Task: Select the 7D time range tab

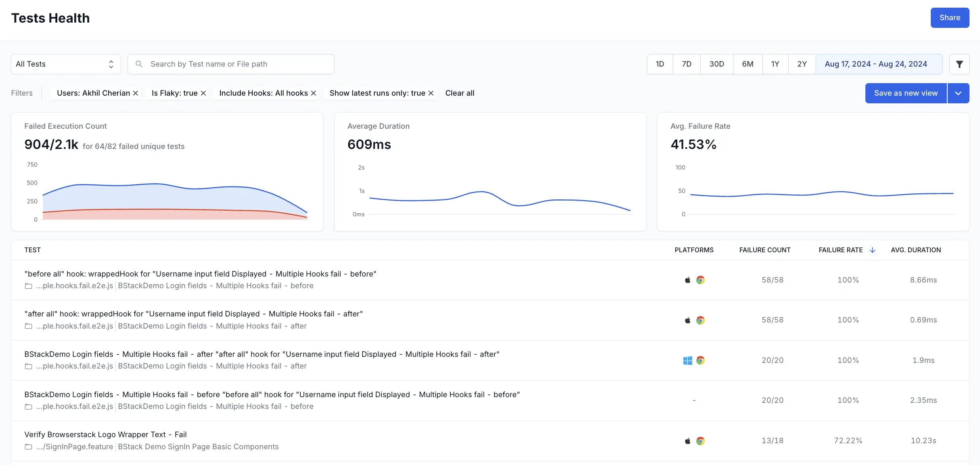Action: point(686,64)
